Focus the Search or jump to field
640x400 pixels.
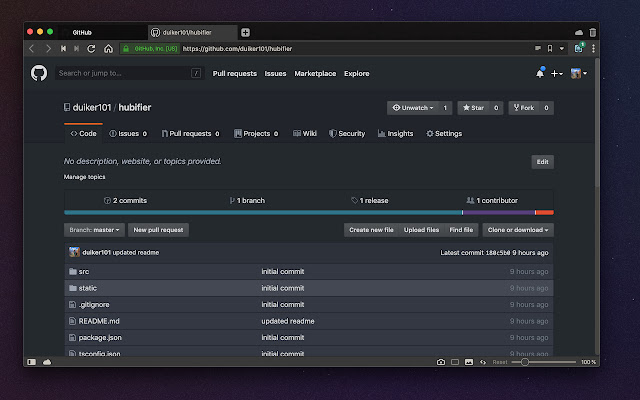(130, 73)
